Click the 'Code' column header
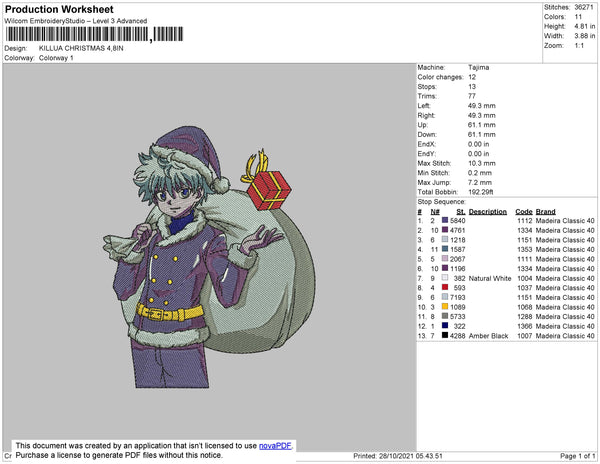600x464 pixels. tap(524, 212)
